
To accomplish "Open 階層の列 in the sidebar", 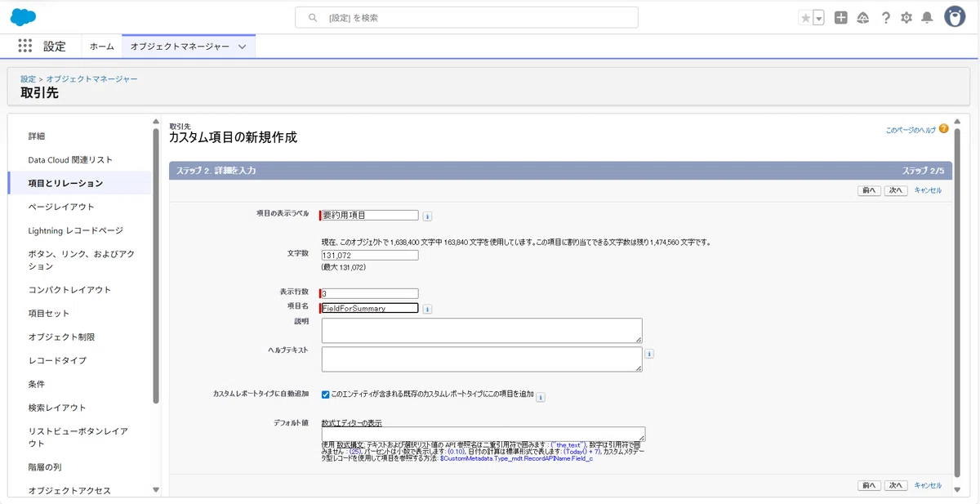I will [x=45, y=467].
